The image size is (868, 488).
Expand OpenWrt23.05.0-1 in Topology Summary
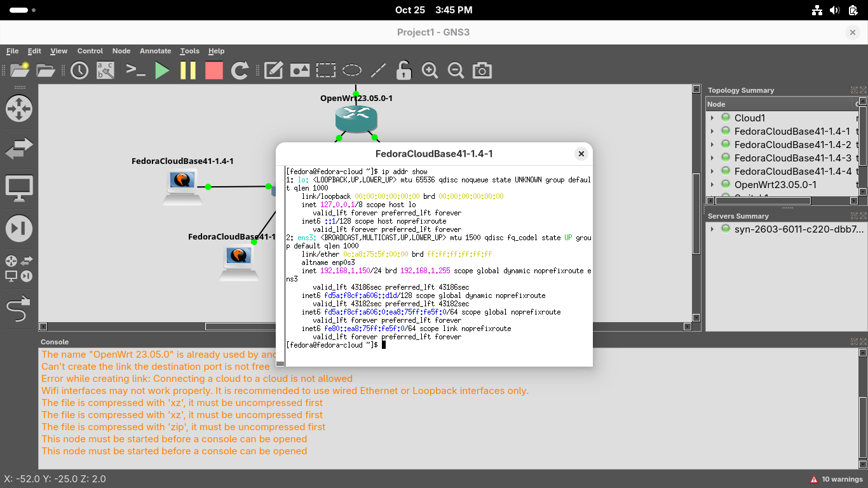coord(712,185)
